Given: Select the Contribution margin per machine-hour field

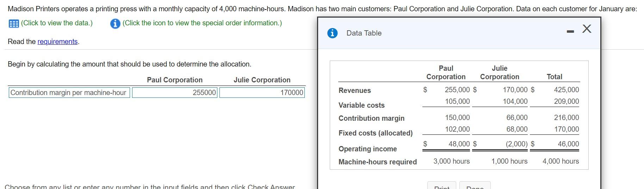Looking at the screenshot, I should point(69,93).
